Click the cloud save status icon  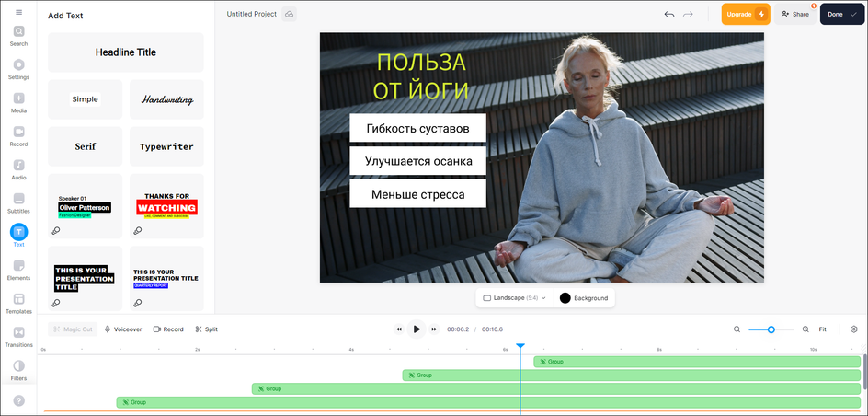(x=290, y=14)
